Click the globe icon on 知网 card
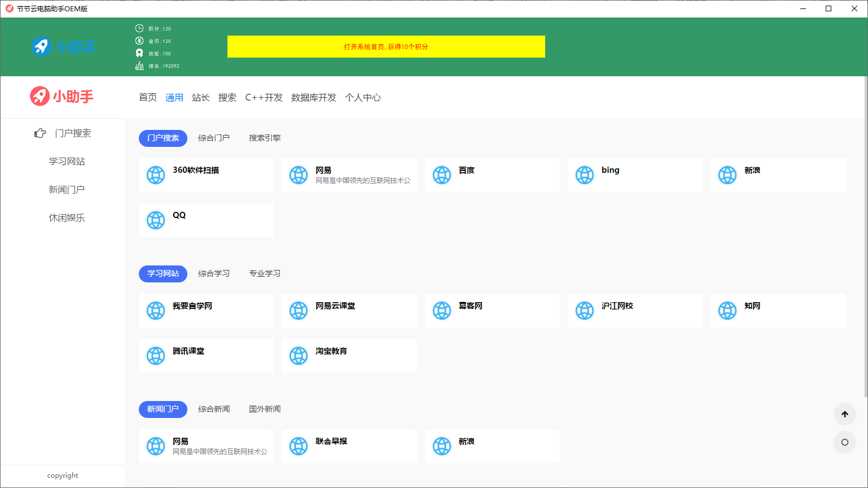The image size is (868, 488). click(x=727, y=311)
